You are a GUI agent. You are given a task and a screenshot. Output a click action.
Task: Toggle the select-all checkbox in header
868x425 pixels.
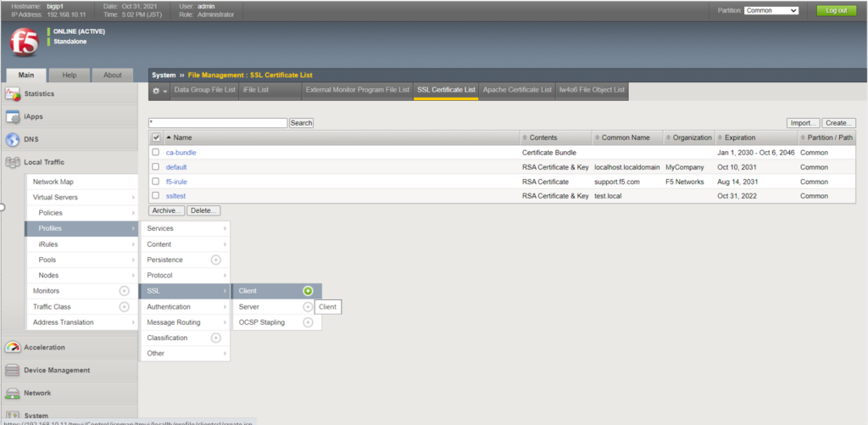156,137
